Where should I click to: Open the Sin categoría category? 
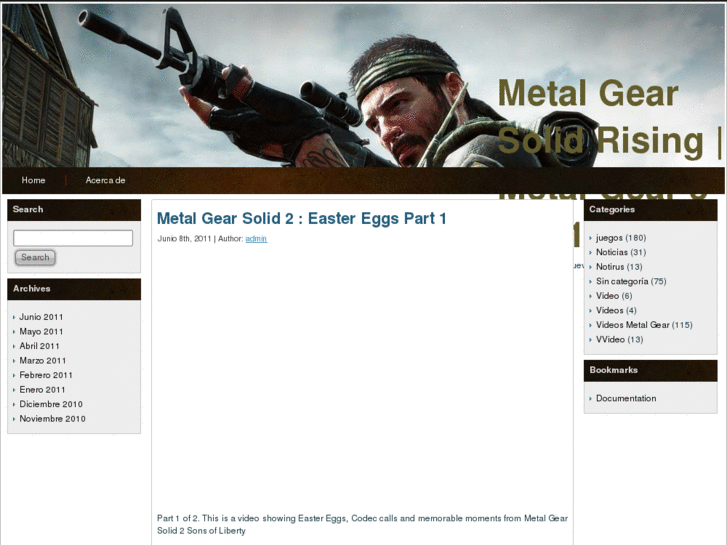tap(622, 281)
